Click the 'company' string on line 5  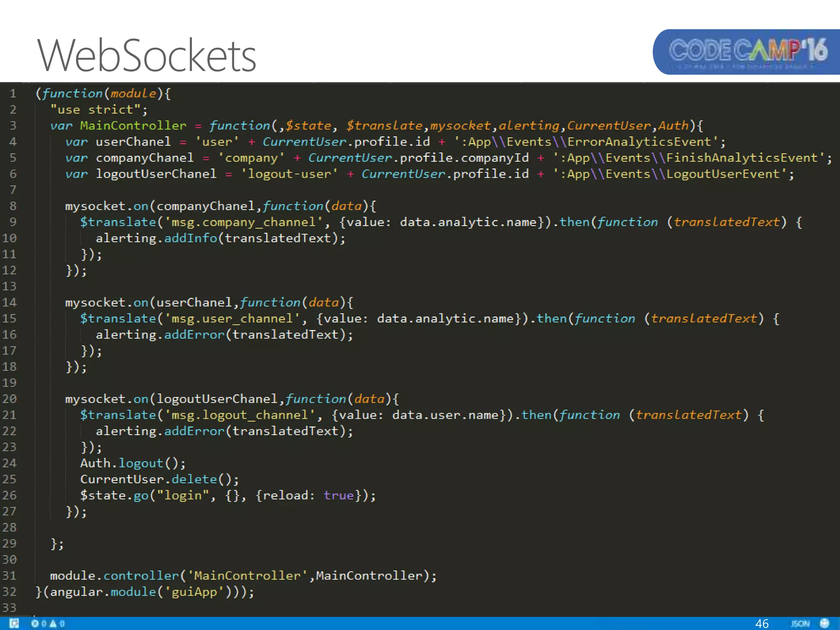pyautogui.click(x=251, y=158)
